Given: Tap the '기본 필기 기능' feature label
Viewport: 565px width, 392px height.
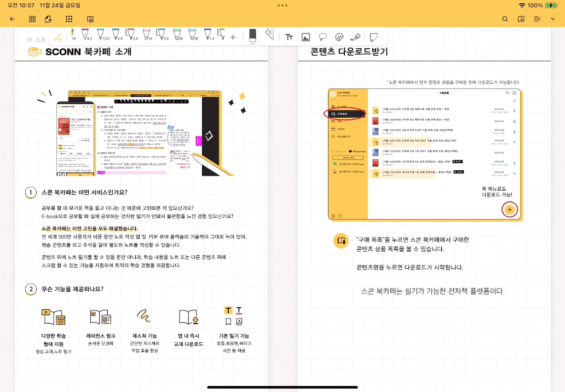Looking at the screenshot, I should click(234, 336).
